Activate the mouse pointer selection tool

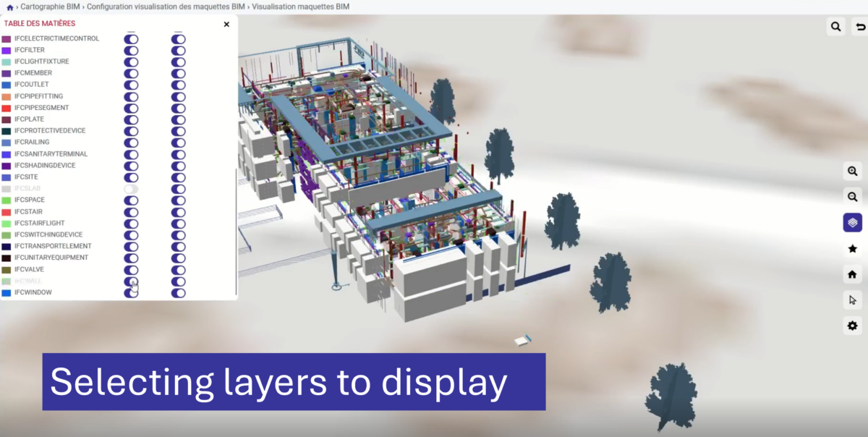[x=852, y=300]
